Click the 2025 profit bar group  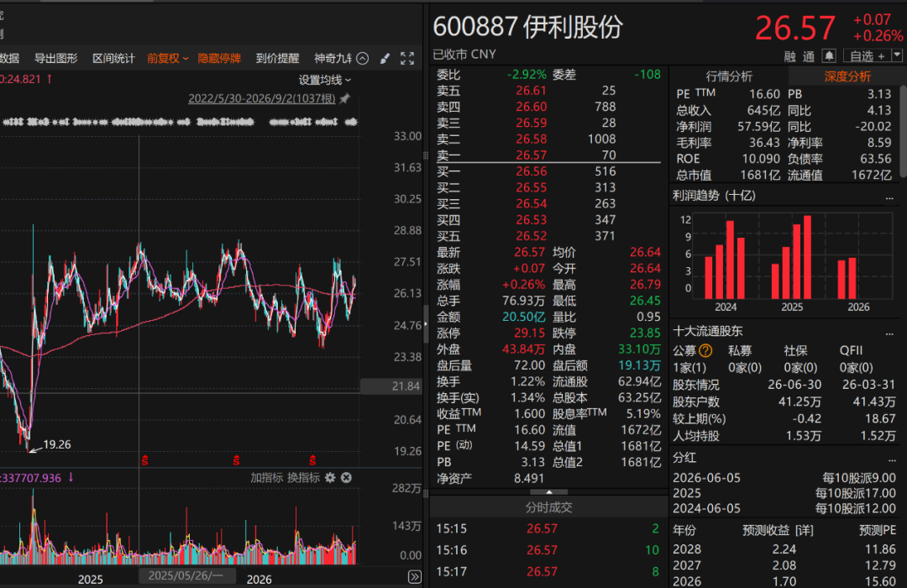[x=791, y=258]
